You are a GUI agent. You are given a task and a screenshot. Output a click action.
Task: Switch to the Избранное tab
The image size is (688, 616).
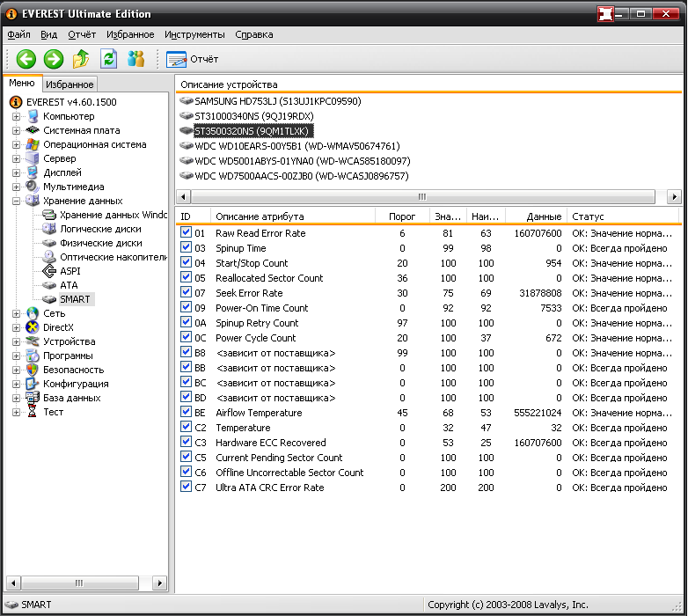(70, 84)
